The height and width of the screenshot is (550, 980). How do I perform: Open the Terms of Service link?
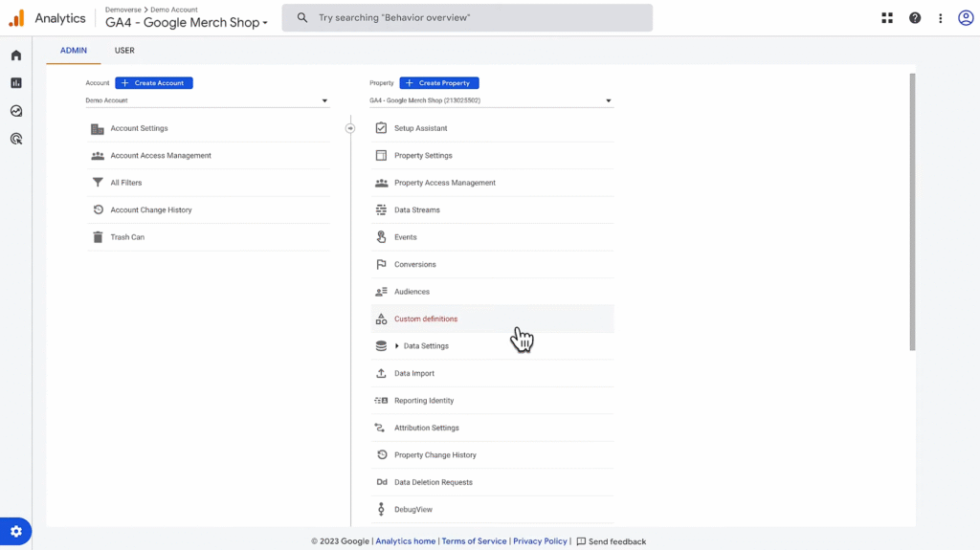coord(475,541)
